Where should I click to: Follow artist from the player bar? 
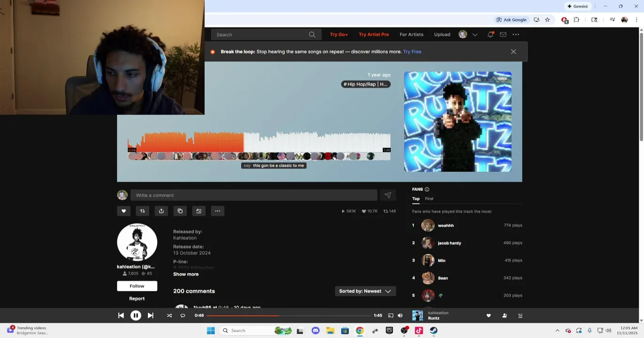(x=504, y=315)
